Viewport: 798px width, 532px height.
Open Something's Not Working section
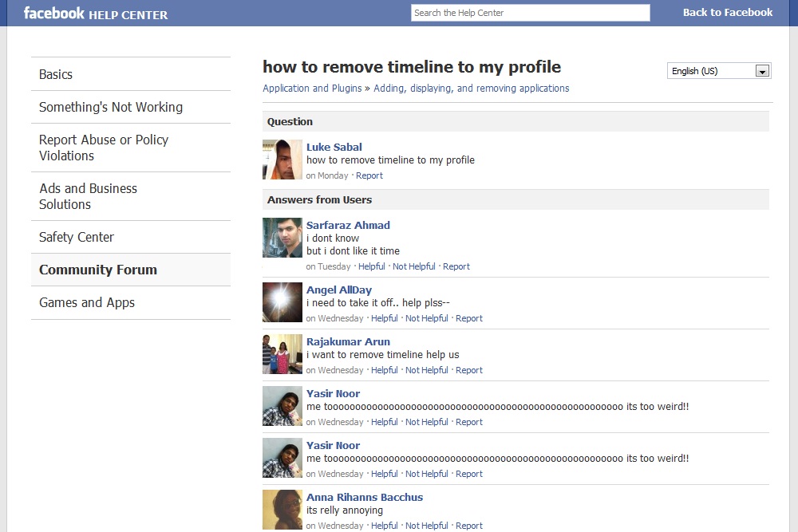coord(131,108)
